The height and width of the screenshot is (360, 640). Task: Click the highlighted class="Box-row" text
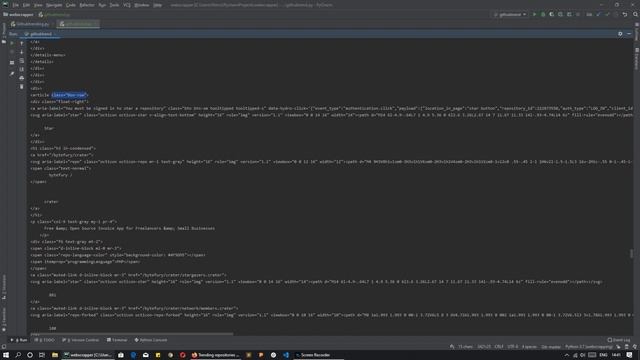point(69,95)
